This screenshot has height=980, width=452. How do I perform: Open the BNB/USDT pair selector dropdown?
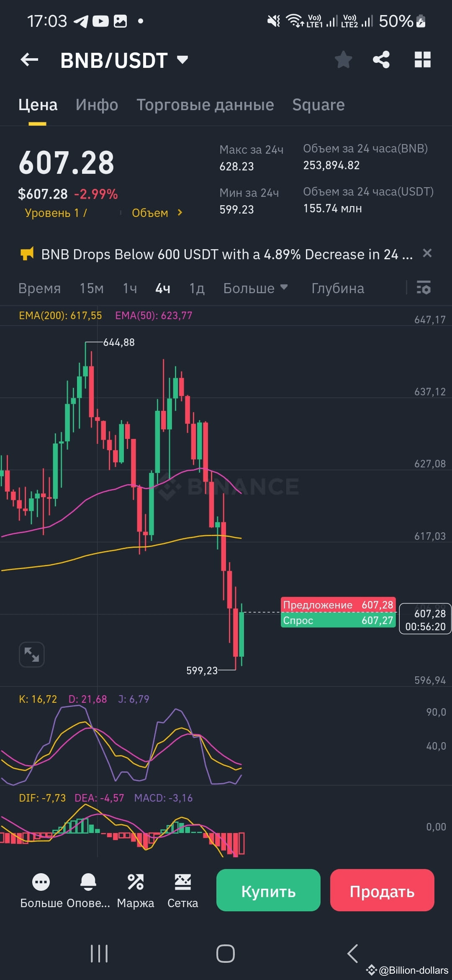(182, 59)
